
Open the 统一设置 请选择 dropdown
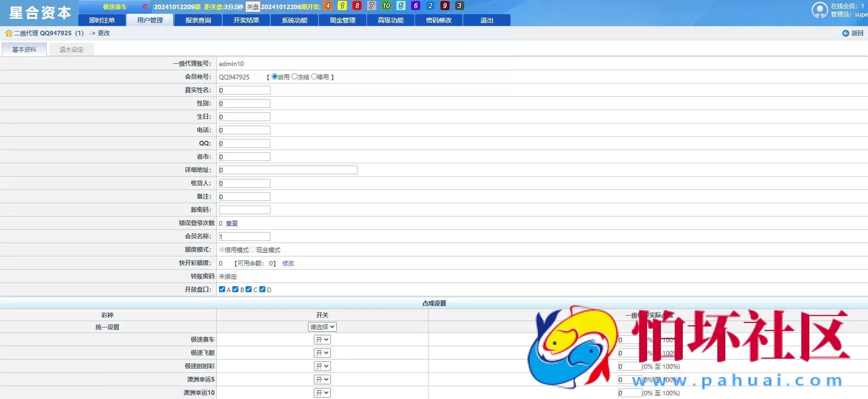coord(322,327)
